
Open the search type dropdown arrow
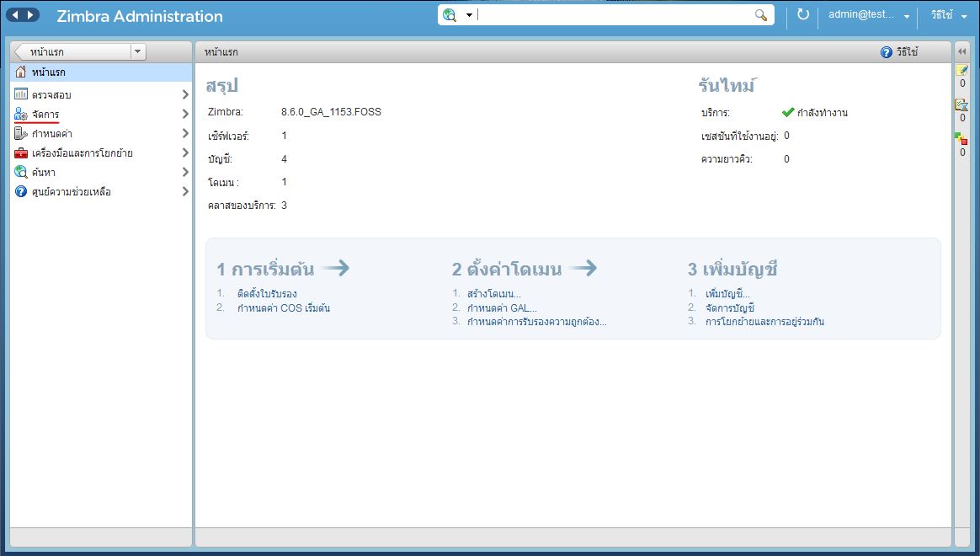469,15
